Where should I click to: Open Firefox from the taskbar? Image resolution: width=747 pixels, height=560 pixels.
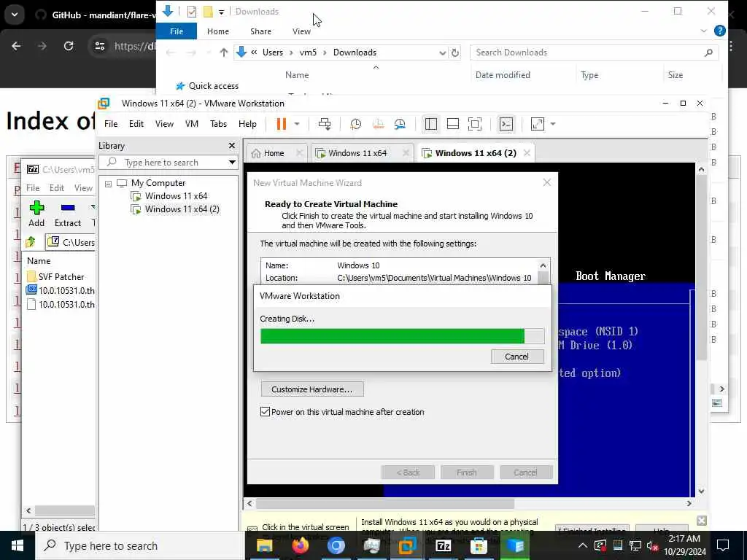[300, 545]
